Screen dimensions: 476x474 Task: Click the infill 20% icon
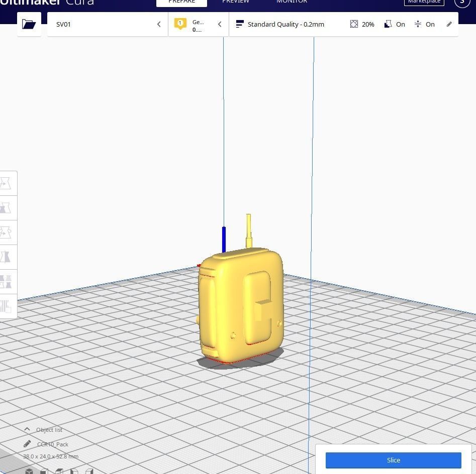tap(354, 24)
